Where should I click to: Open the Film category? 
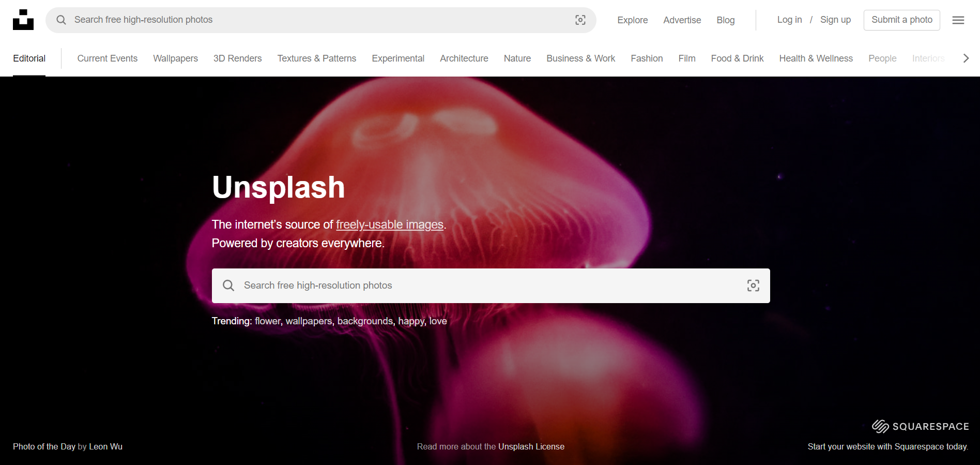tap(687, 58)
